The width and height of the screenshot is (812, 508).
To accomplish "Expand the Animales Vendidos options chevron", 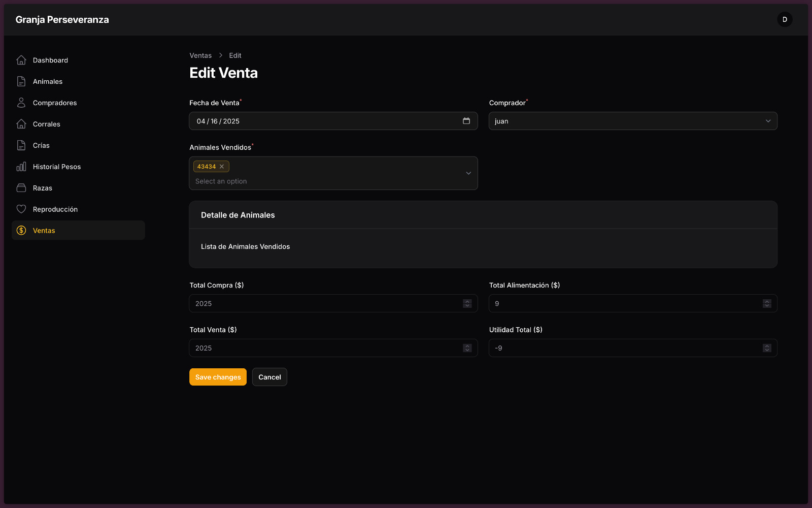I will click(x=468, y=173).
